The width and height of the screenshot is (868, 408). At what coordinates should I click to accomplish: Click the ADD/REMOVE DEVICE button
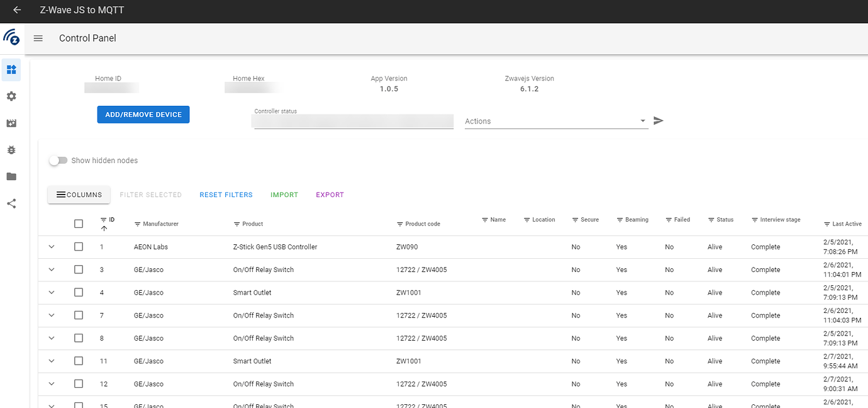click(143, 114)
